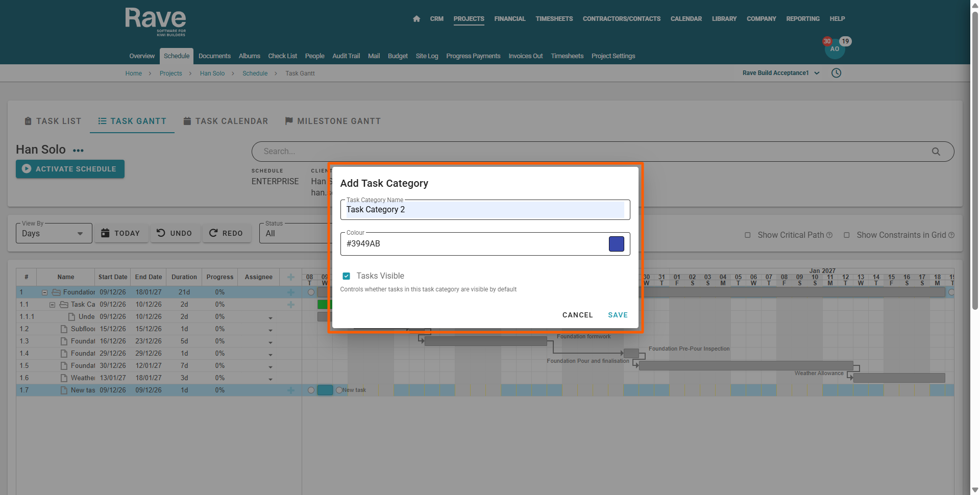Screen dimensions: 980x495
Task: Click the red 30 notifications badge
Action: (x=827, y=41)
